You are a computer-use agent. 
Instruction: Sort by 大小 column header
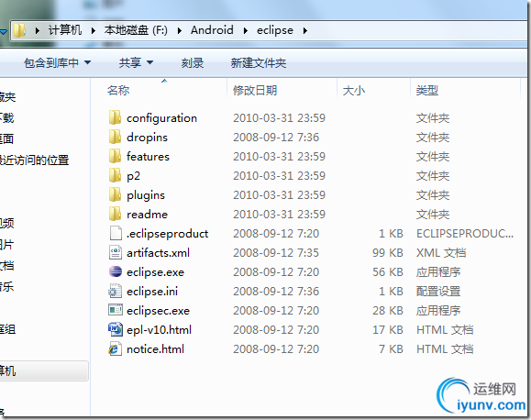point(354,91)
